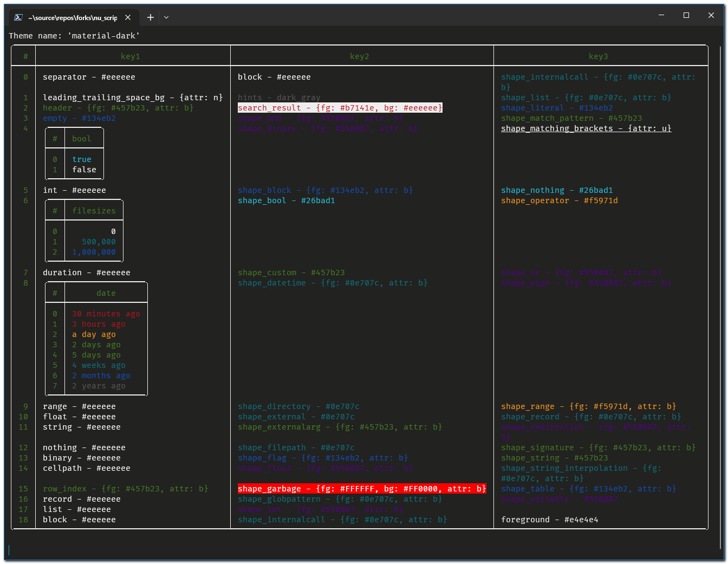728x564 pixels.
Task: Close the nu_scripts terminal tab
Action: coord(128,17)
